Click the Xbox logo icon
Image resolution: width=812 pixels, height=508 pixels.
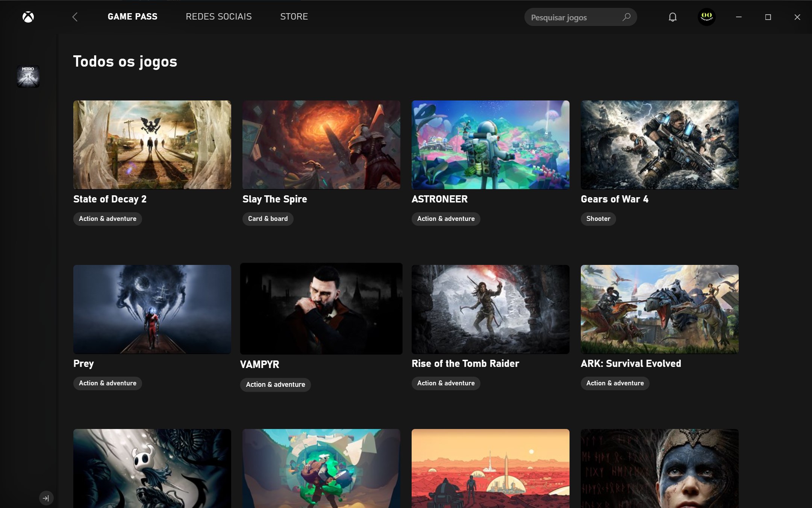click(x=28, y=17)
